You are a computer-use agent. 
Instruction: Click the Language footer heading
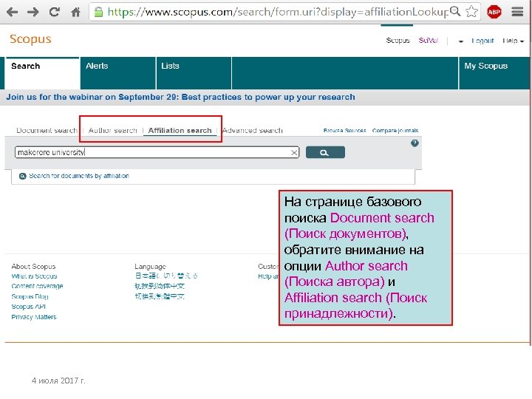[x=150, y=266]
